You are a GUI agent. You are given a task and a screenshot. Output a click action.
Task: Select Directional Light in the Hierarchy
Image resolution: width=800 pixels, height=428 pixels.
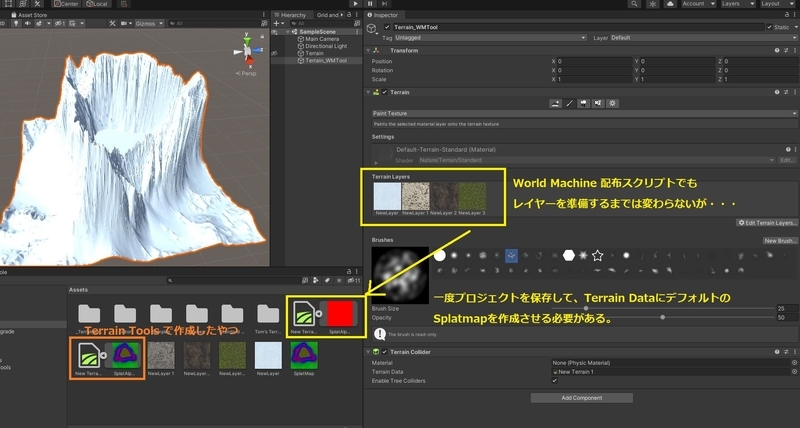(326, 46)
